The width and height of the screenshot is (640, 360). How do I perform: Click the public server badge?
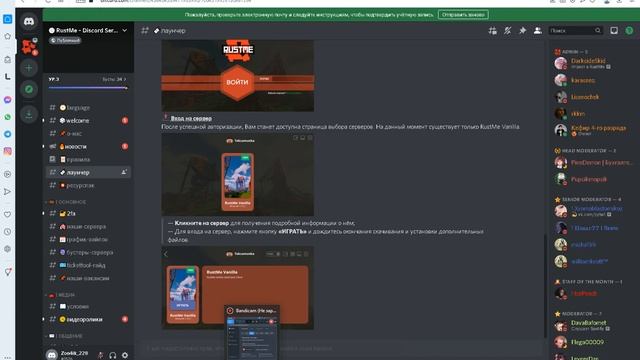coord(65,40)
